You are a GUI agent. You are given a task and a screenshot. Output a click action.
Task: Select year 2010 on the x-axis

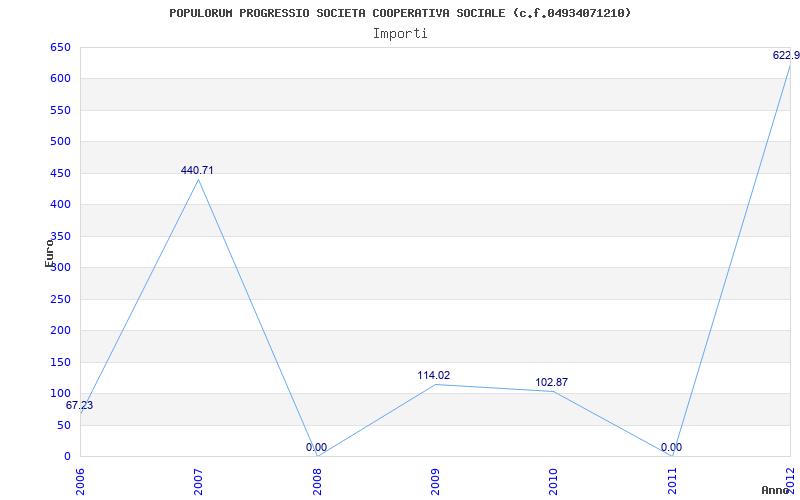553,479
